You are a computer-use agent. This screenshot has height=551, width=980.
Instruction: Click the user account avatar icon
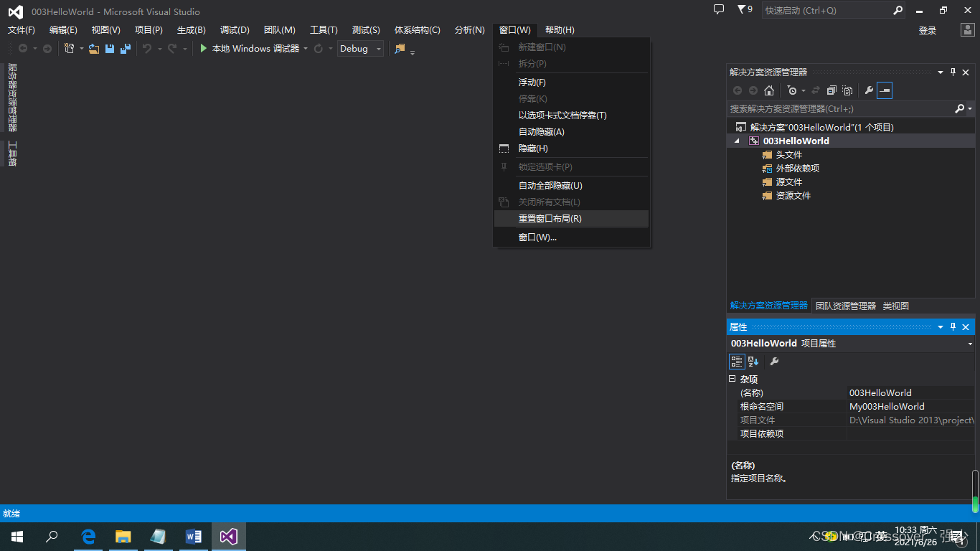tap(968, 30)
